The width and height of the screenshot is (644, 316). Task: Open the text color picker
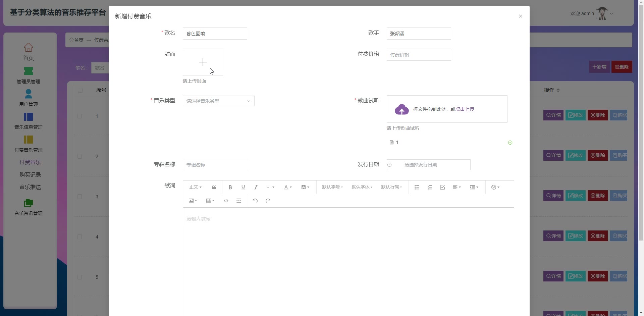click(x=288, y=187)
